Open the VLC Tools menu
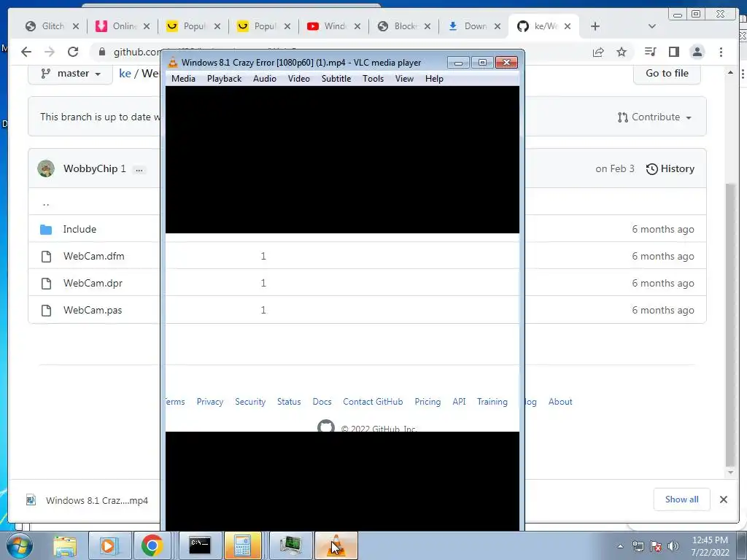747x560 pixels. pos(373,79)
